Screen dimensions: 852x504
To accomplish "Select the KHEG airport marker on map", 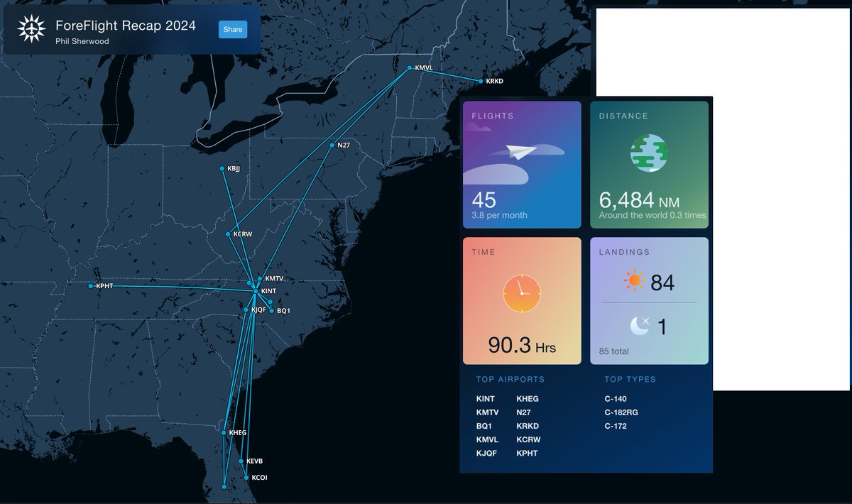I will (x=224, y=433).
